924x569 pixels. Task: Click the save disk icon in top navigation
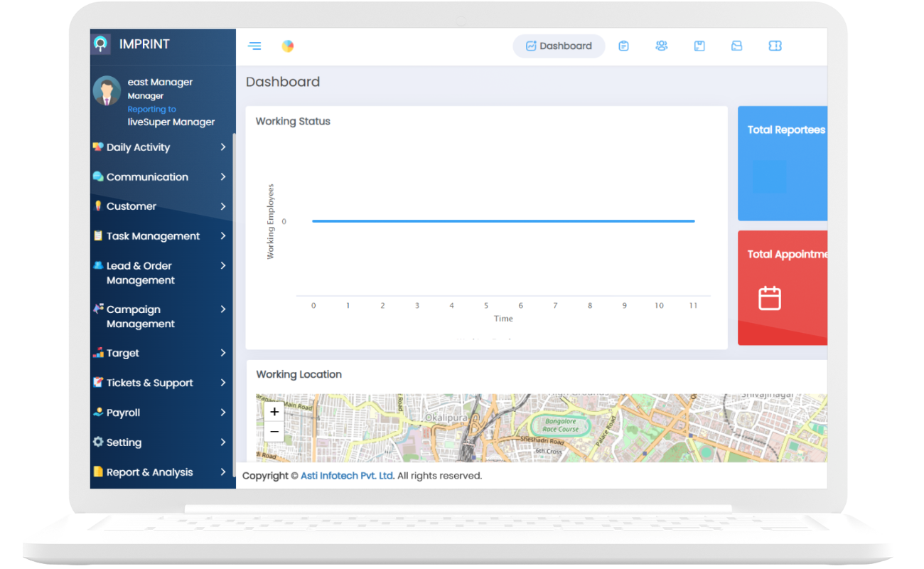tap(699, 46)
